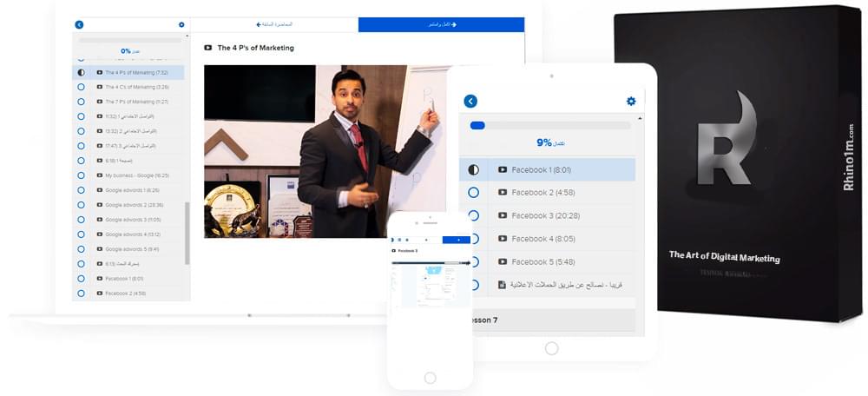Click tablet Facebook 3 video icon
Screen dimensions: 868x396
tap(503, 216)
